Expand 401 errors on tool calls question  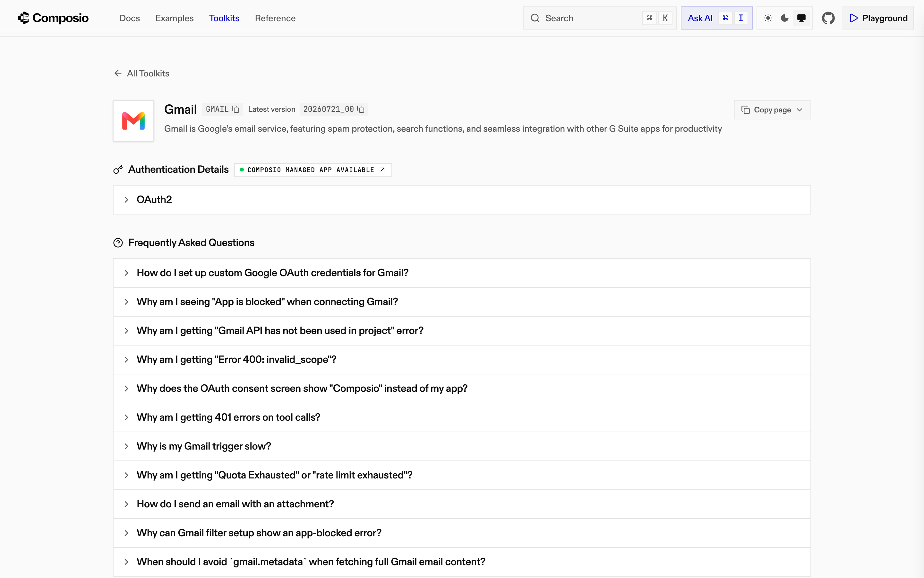click(462, 417)
